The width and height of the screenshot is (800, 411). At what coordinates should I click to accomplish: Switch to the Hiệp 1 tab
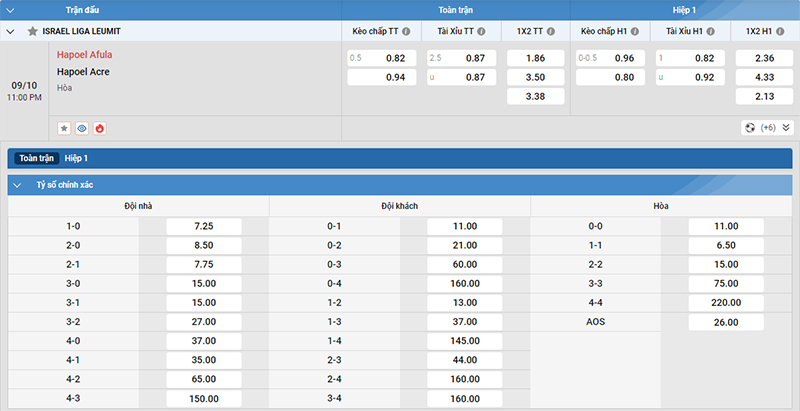[77, 158]
